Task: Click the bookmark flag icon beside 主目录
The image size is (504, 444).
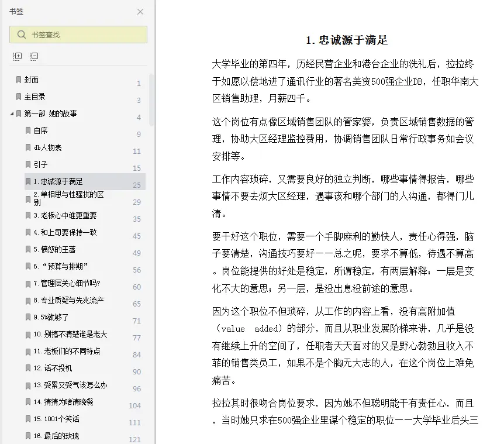Action: click(x=19, y=97)
